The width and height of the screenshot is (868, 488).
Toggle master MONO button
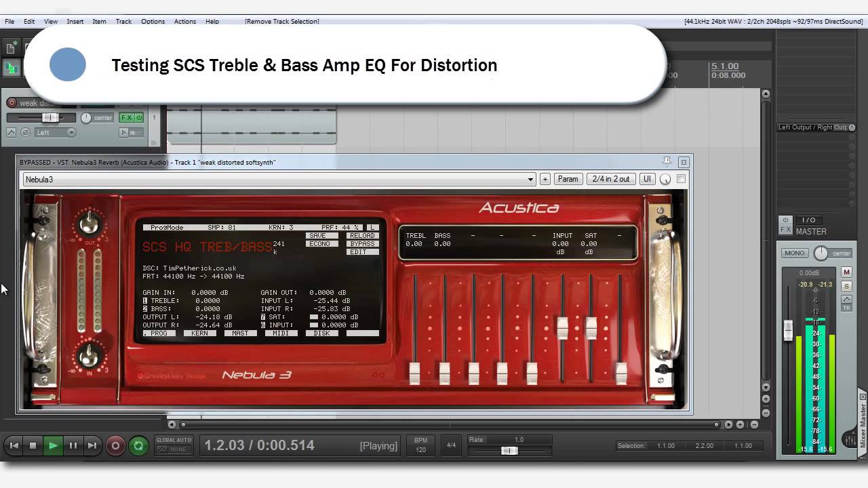pos(794,253)
